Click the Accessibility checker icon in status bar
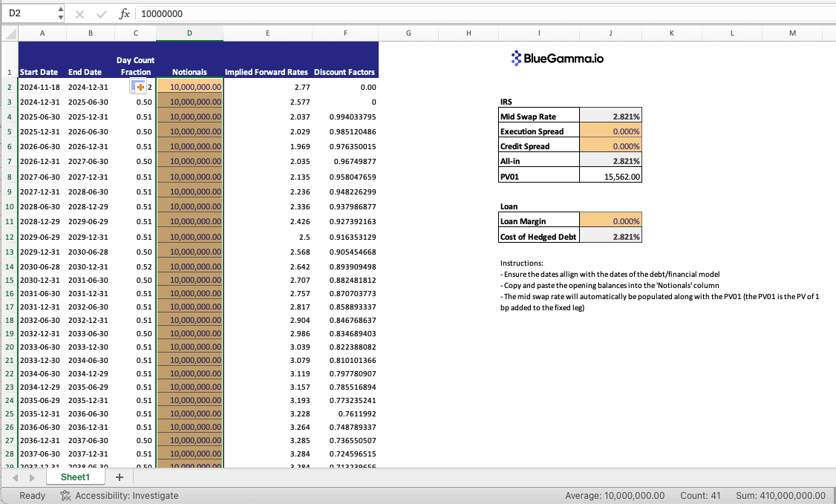The height and width of the screenshot is (504, 836). point(65,495)
